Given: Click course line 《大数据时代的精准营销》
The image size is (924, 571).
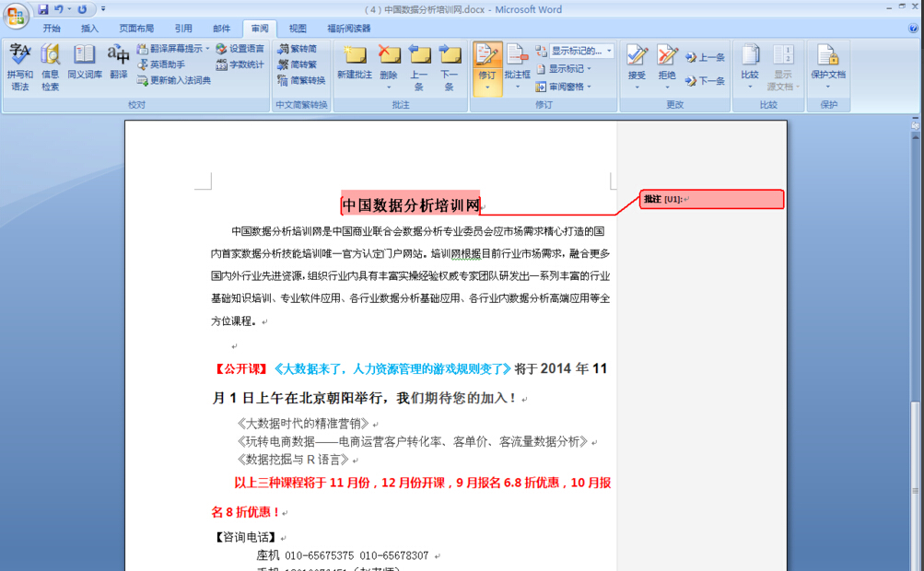Looking at the screenshot, I should pyautogui.click(x=303, y=423).
